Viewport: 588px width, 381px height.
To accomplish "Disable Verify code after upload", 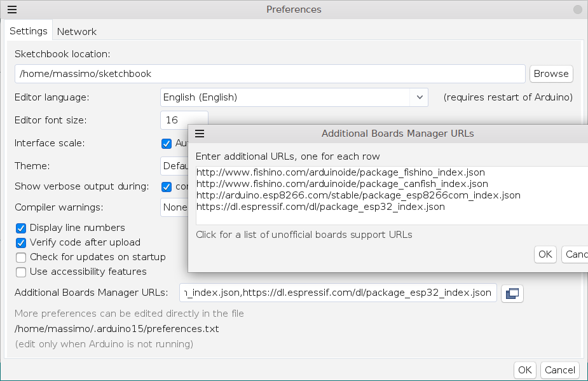I will [x=21, y=242].
